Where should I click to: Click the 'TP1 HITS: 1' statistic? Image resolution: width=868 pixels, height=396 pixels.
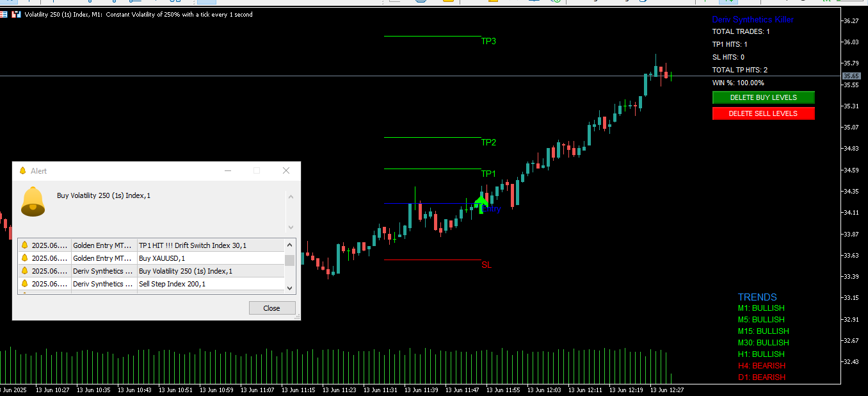(x=730, y=44)
